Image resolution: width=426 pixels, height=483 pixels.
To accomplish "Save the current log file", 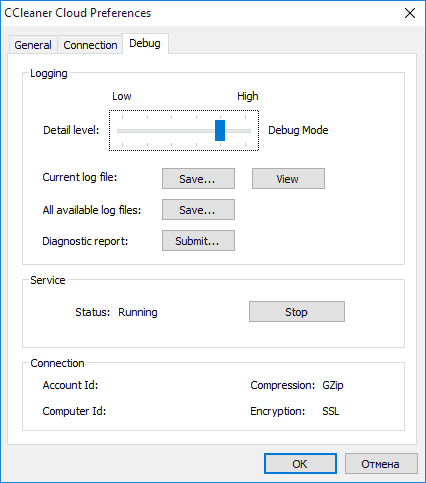I will tap(198, 179).
